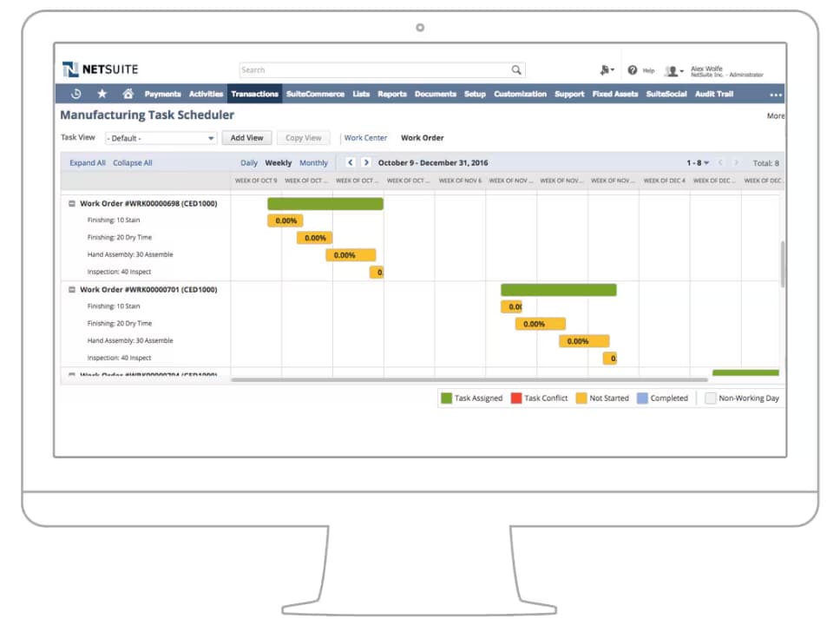This screenshot has width=840, height=632.
Task: Open the Fixed Assets menu
Action: 615,94
